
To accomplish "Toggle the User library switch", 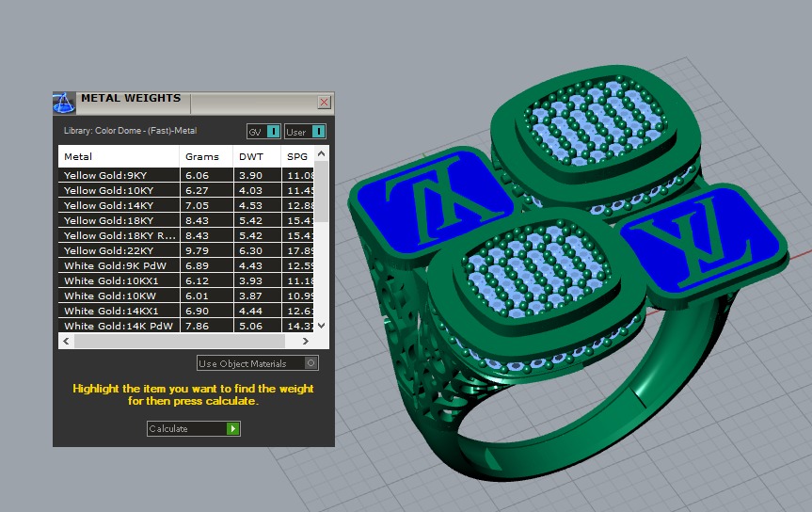I will pos(305,132).
